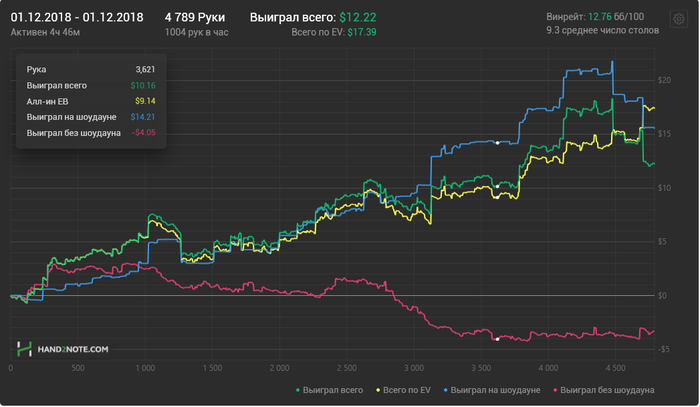Click the tooltip 'Рука' row label
The height and width of the screenshot is (407, 700).
[36, 70]
